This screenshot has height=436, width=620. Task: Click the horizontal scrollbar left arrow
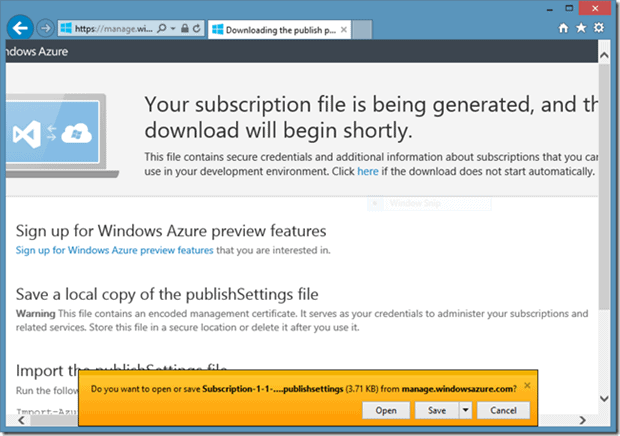(21, 421)
